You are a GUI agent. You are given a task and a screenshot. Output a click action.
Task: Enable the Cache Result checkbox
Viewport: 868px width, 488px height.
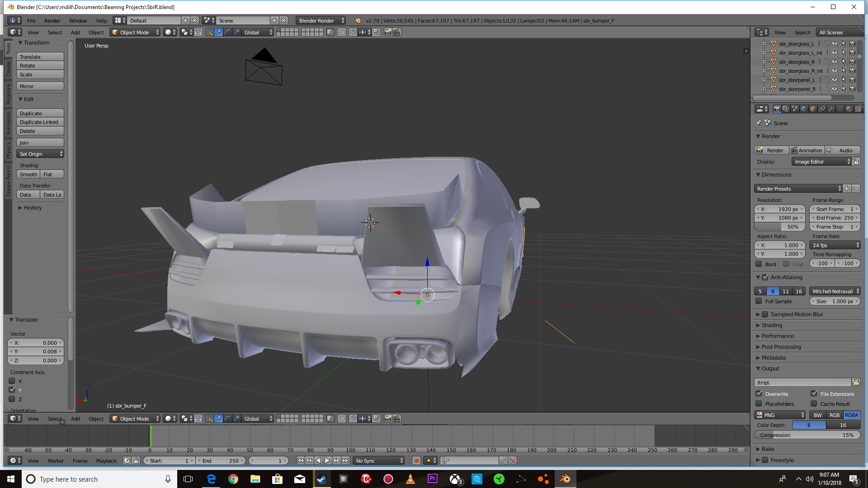pyautogui.click(x=814, y=404)
